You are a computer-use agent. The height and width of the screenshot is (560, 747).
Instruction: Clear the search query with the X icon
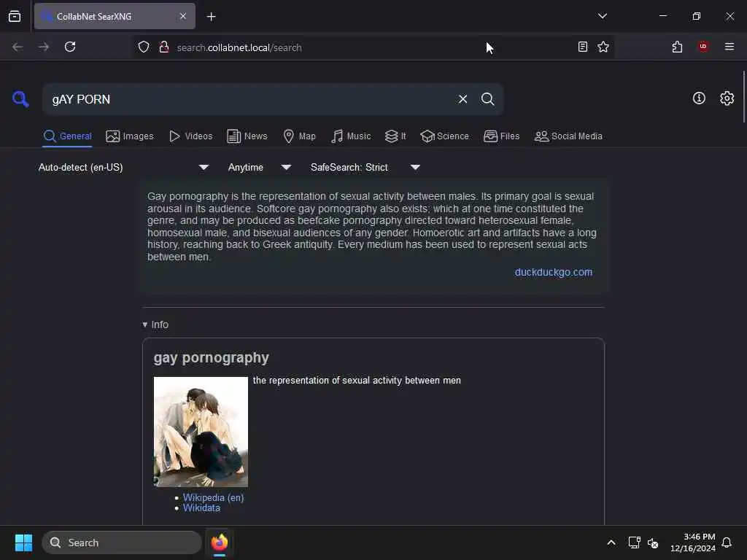462,99
